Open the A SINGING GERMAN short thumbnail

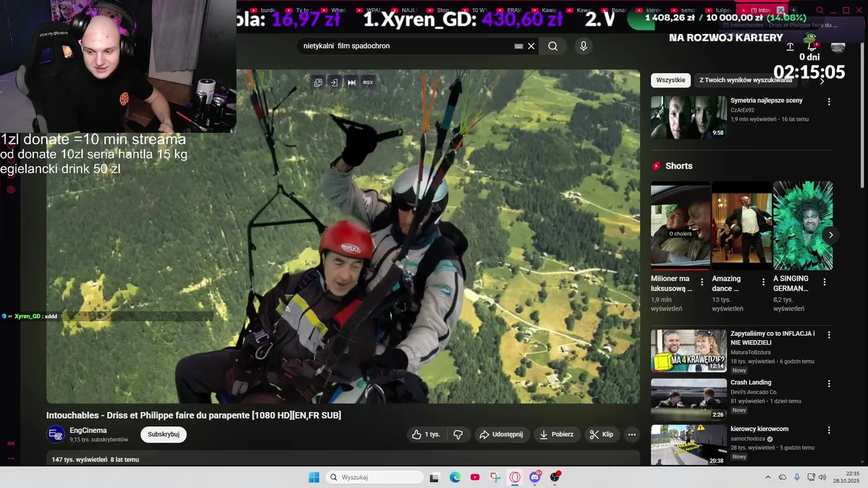click(x=803, y=225)
